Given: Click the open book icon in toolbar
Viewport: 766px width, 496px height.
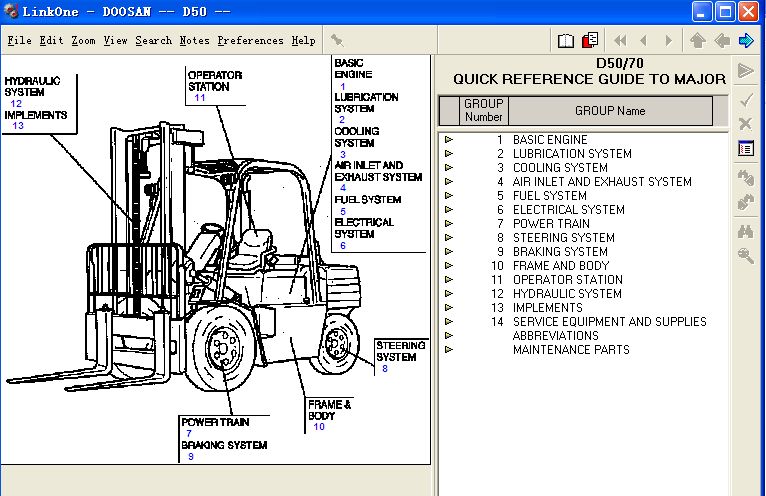Looking at the screenshot, I should click(x=566, y=41).
